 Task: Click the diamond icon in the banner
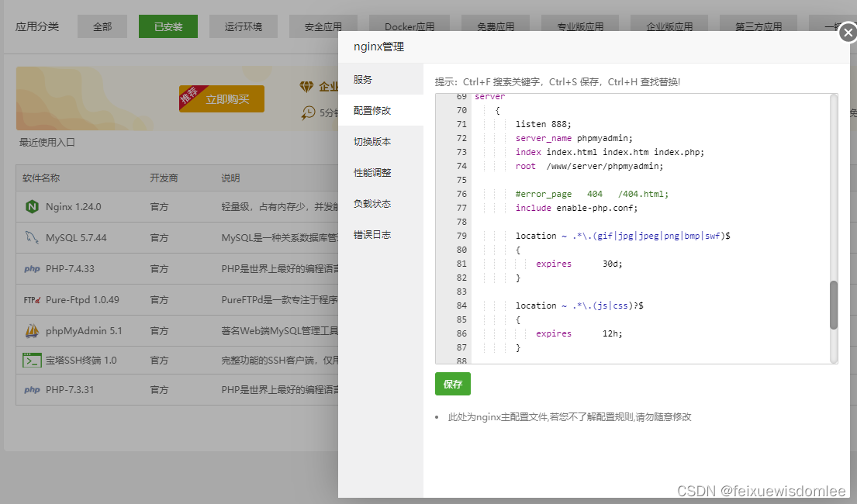click(306, 87)
